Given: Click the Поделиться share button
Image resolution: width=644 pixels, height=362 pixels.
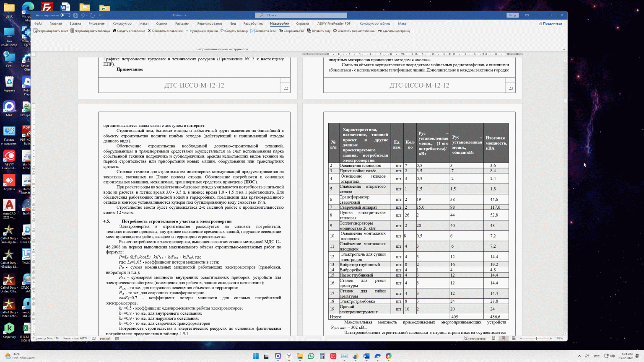Looking at the screenshot, I should pos(550,23).
